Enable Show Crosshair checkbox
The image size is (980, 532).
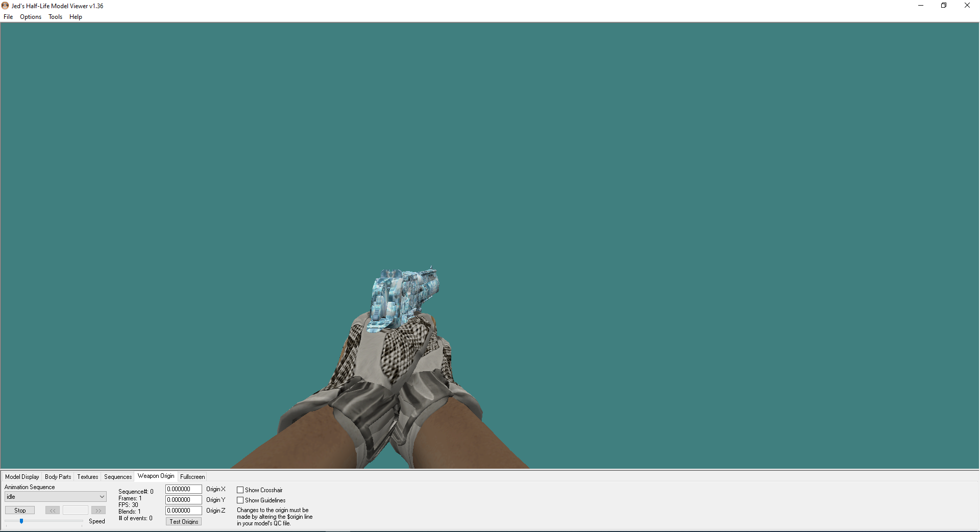tap(240, 490)
